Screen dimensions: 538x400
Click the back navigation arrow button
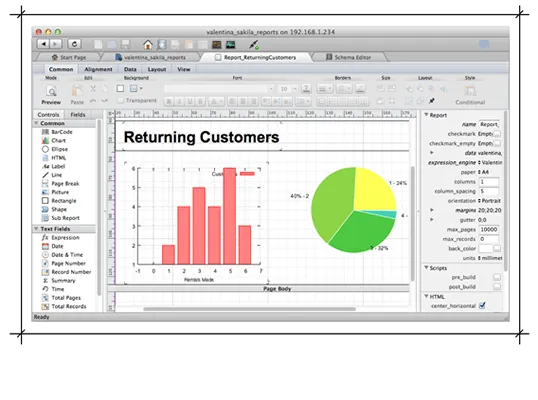[43, 44]
